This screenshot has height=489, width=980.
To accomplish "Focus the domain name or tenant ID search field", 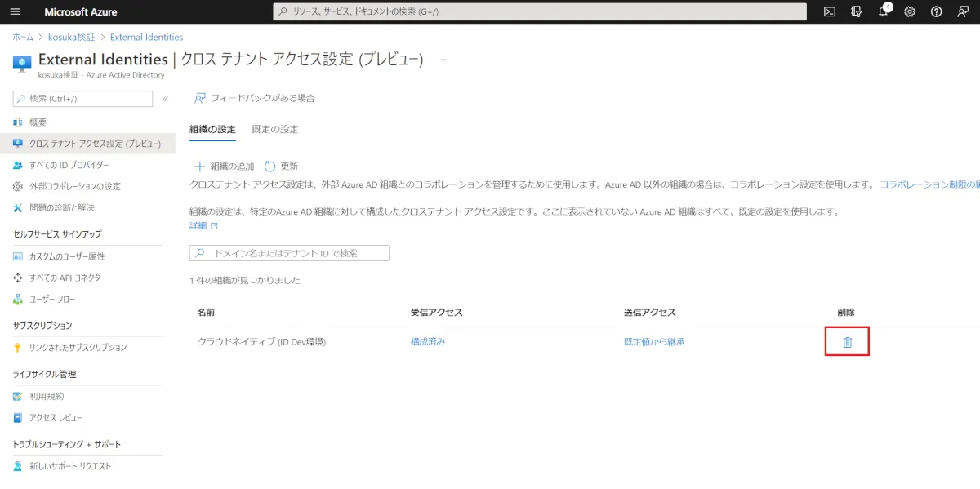I will (x=289, y=253).
